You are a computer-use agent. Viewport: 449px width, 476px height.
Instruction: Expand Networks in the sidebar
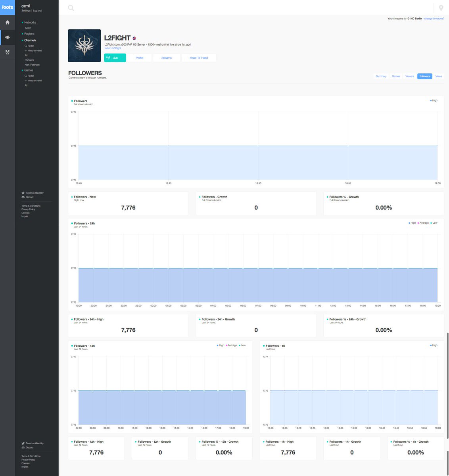30,23
